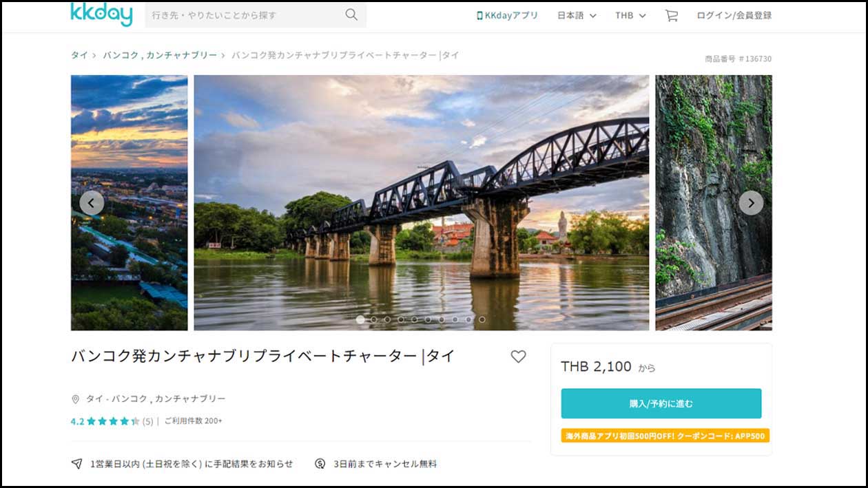Open the KKdayアプリ link
This screenshot has width=868, height=488.
pyautogui.click(x=507, y=15)
